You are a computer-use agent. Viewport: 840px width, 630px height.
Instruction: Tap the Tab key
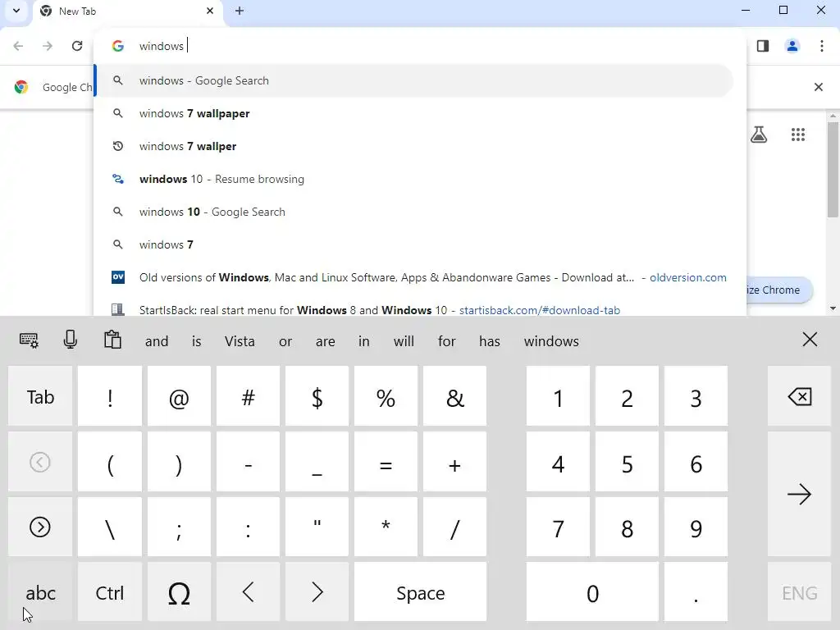pyautogui.click(x=40, y=396)
